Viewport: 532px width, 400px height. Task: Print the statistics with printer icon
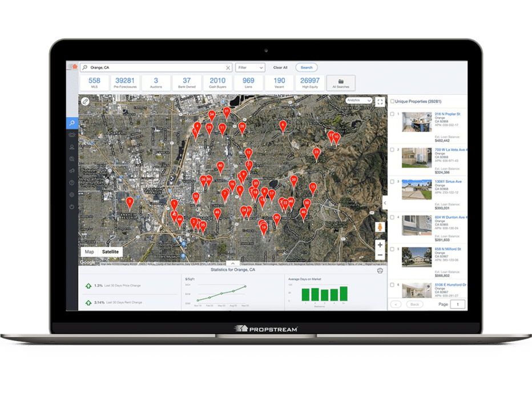pyautogui.click(x=380, y=271)
